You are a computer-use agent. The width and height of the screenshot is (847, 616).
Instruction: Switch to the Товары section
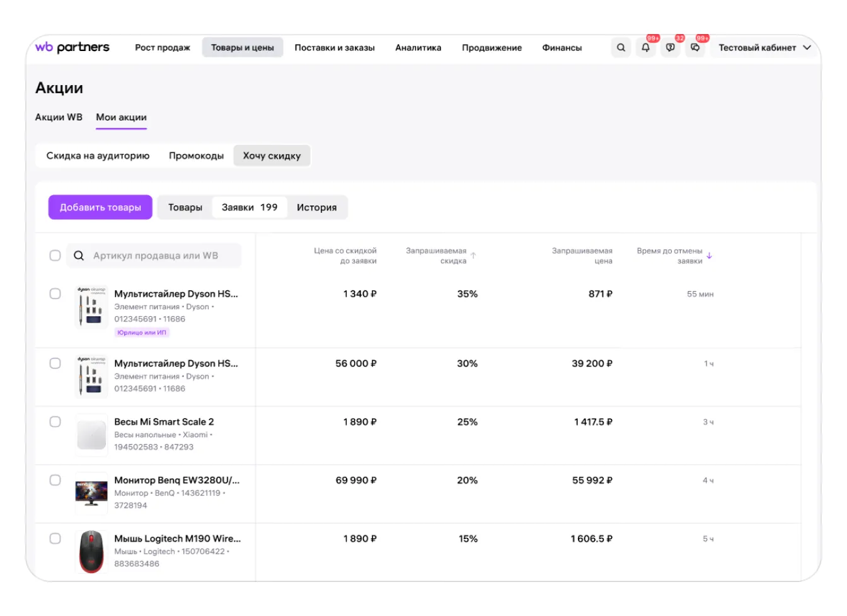(185, 207)
